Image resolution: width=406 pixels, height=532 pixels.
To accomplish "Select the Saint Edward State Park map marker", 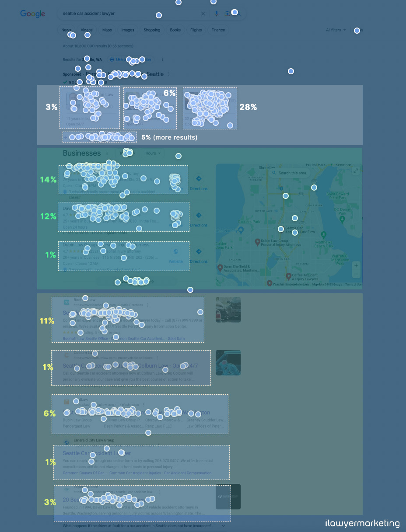I will coord(337,196).
